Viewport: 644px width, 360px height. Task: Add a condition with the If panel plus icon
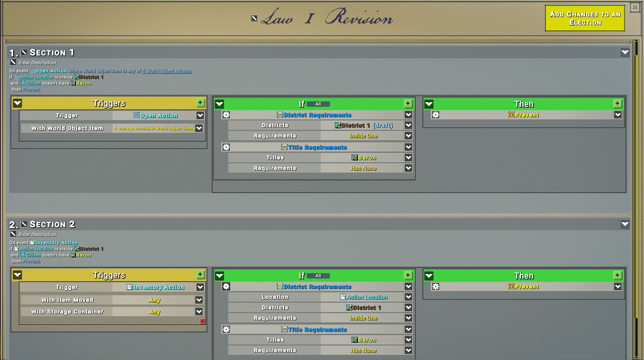[x=408, y=103]
